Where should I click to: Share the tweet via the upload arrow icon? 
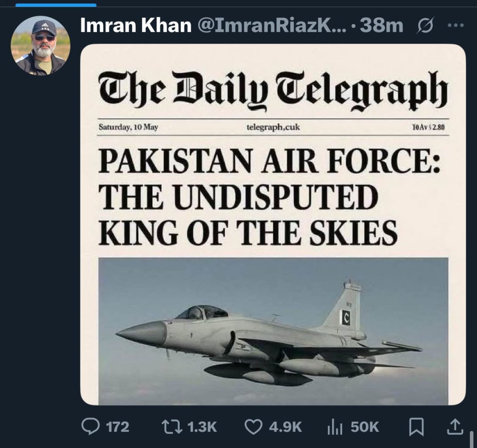[455, 427]
